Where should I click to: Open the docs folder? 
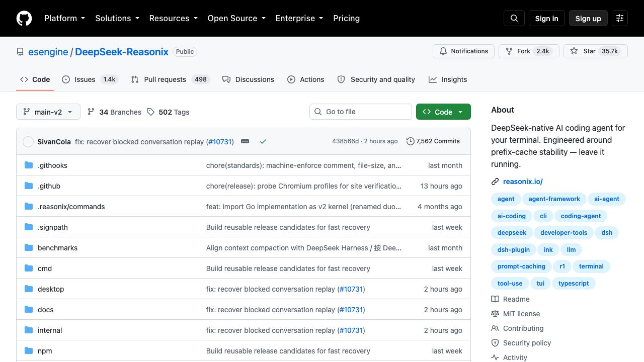(x=45, y=310)
